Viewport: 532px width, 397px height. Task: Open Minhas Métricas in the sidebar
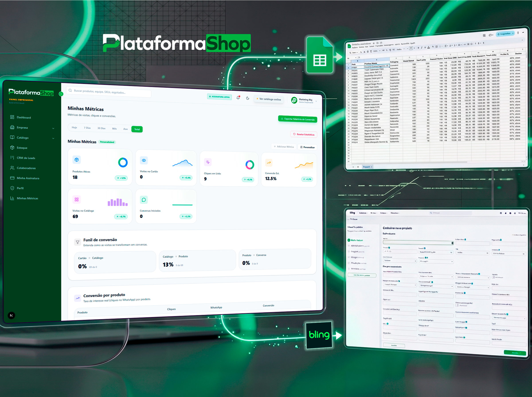24,198
